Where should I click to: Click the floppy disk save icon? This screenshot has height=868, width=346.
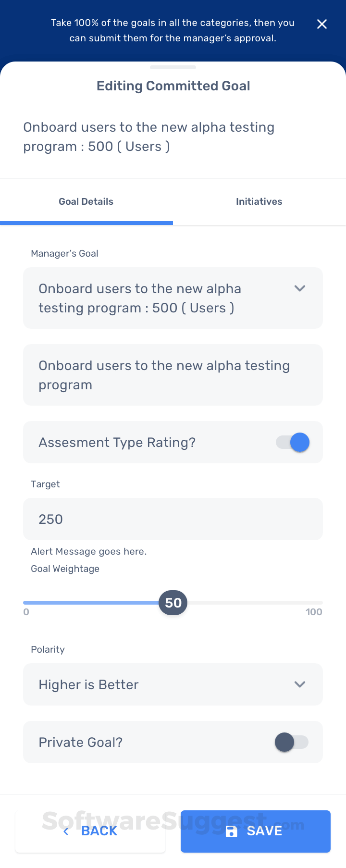point(232,831)
